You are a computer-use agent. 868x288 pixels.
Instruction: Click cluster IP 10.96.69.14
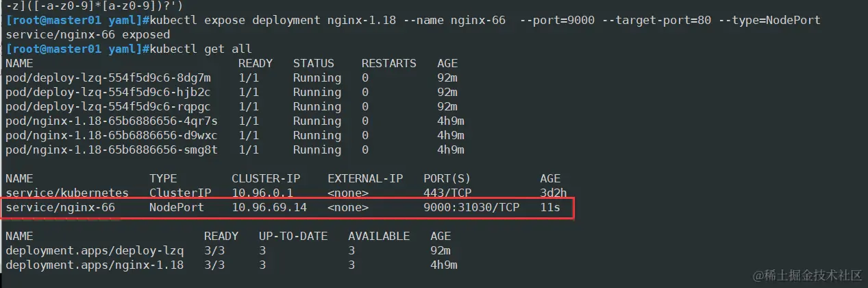[269, 207]
